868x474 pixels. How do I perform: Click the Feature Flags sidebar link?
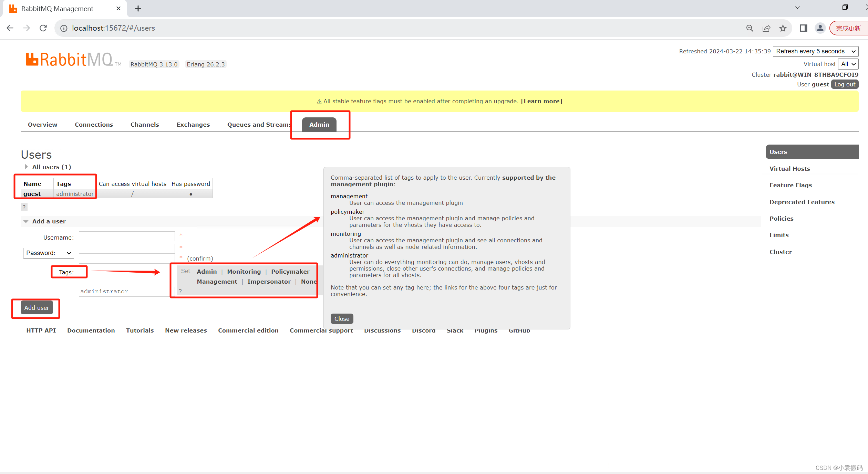click(x=790, y=185)
